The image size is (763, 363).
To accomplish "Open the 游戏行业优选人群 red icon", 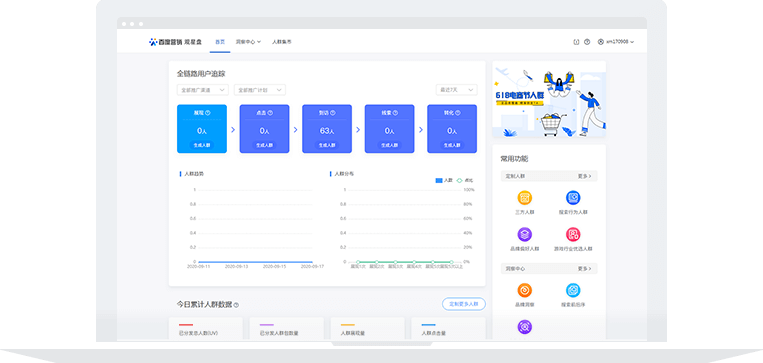I will (x=573, y=235).
